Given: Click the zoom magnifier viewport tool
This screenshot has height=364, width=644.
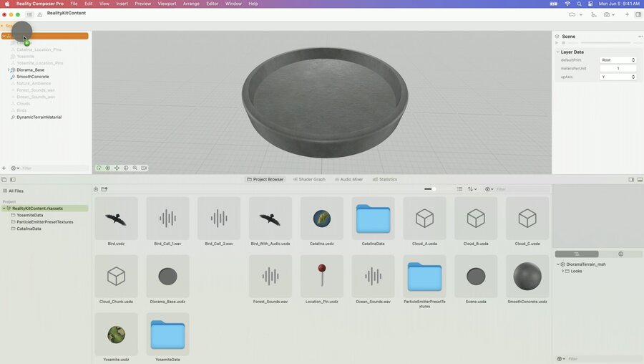Looking at the screenshot, I should (135, 168).
